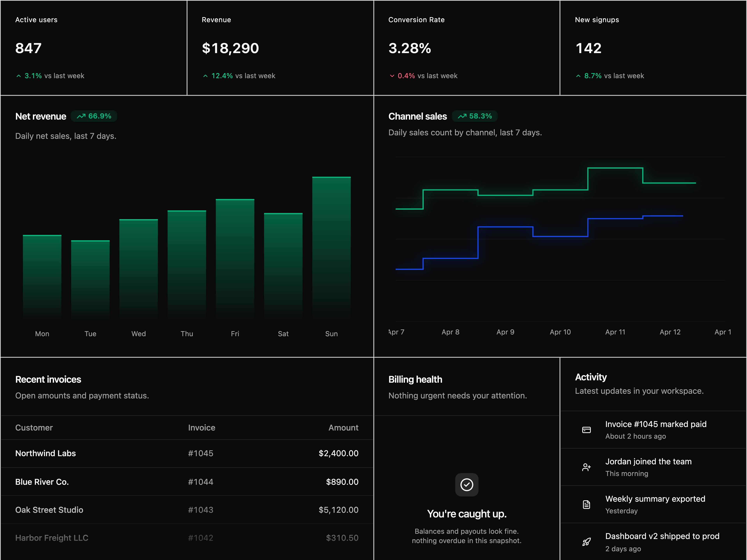747x560 pixels.
Task: Click the down-chevron icon under Conversion Rate
Action: tap(392, 76)
